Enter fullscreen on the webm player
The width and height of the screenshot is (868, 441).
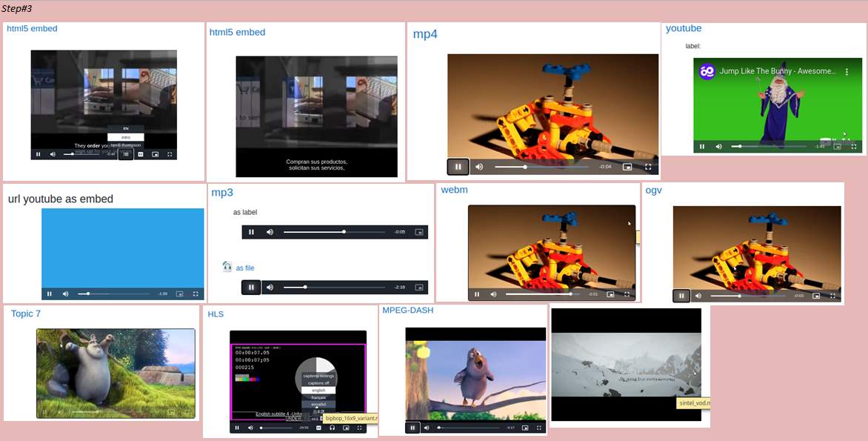click(x=627, y=294)
